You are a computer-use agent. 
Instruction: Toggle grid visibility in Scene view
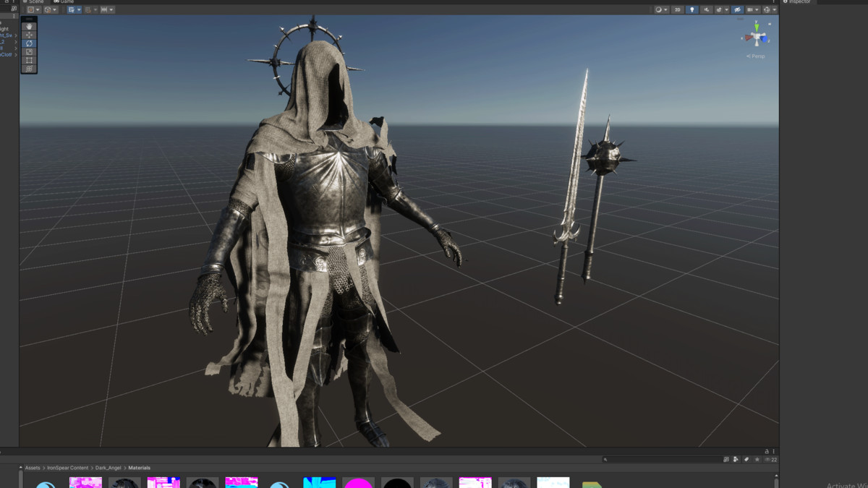tap(72, 9)
